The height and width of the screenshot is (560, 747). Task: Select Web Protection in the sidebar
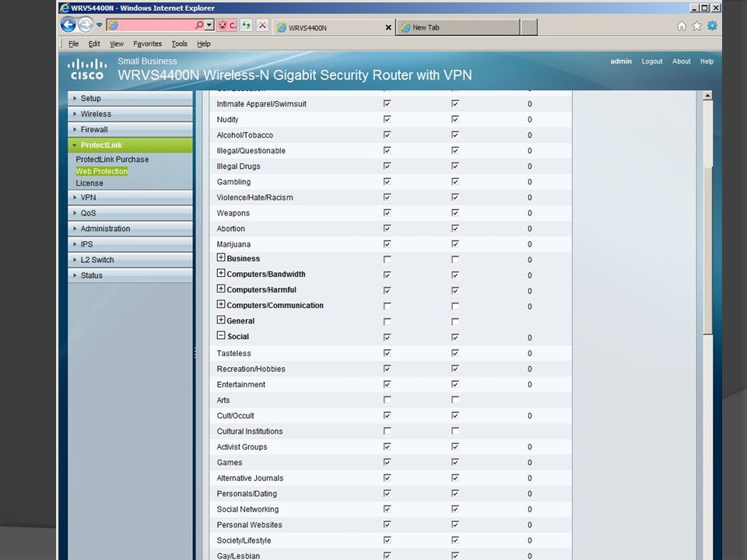pos(101,171)
